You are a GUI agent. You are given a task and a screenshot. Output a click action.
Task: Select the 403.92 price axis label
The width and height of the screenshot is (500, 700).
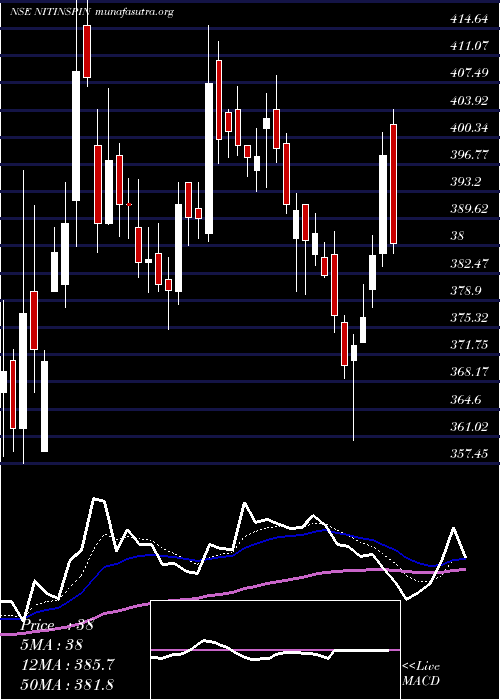[x=468, y=101]
